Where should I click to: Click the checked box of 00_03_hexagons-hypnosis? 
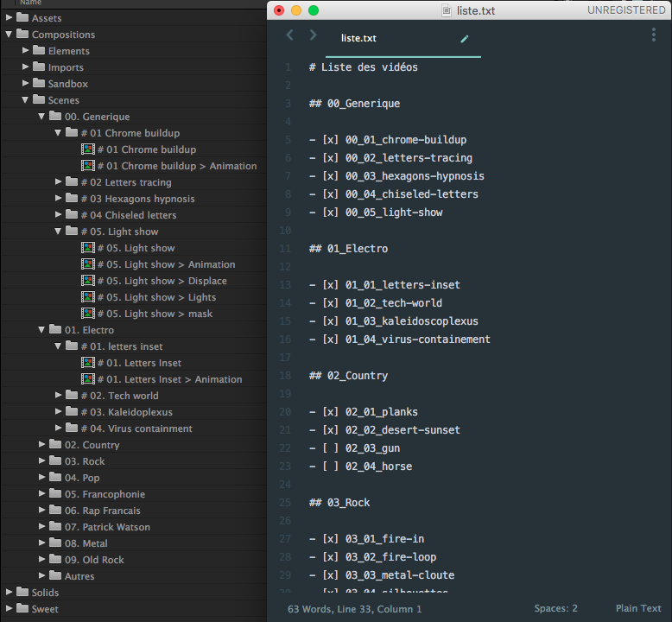331,176
